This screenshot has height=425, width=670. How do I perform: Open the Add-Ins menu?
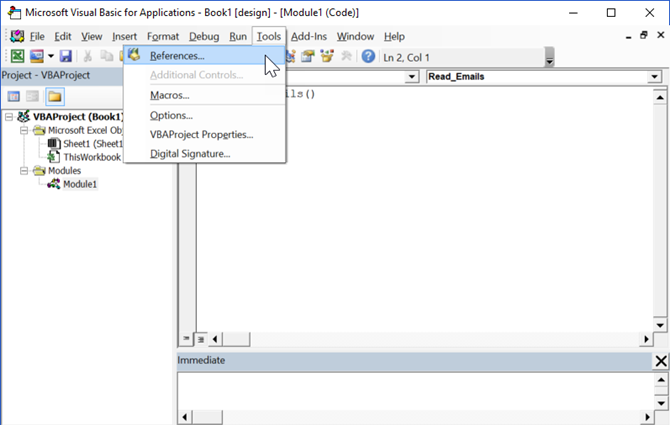coord(310,36)
